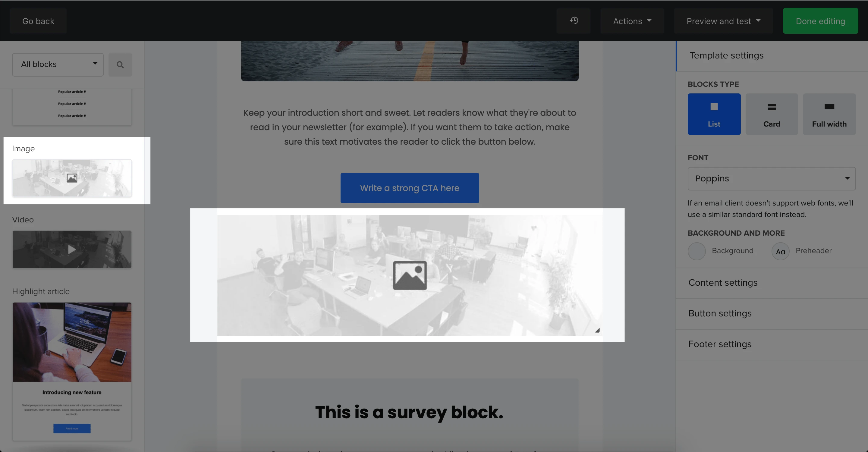Click the Go back button
This screenshot has width=868, height=452.
[38, 21]
